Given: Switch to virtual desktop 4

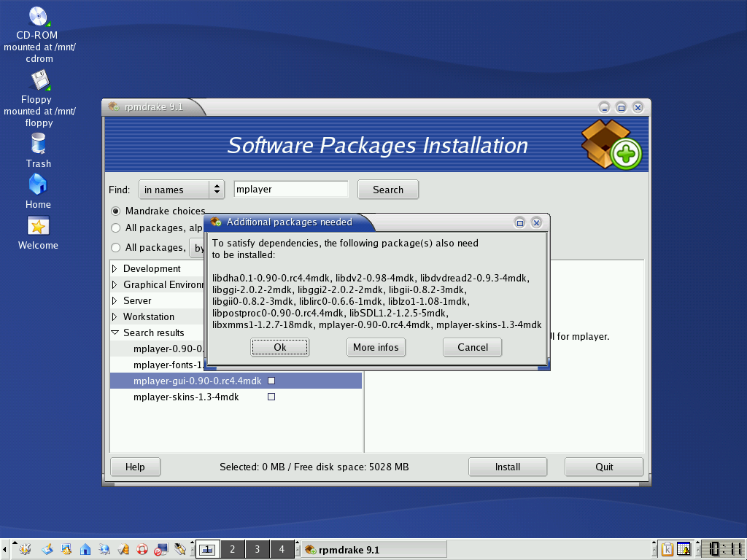Looking at the screenshot, I should click(x=282, y=550).
